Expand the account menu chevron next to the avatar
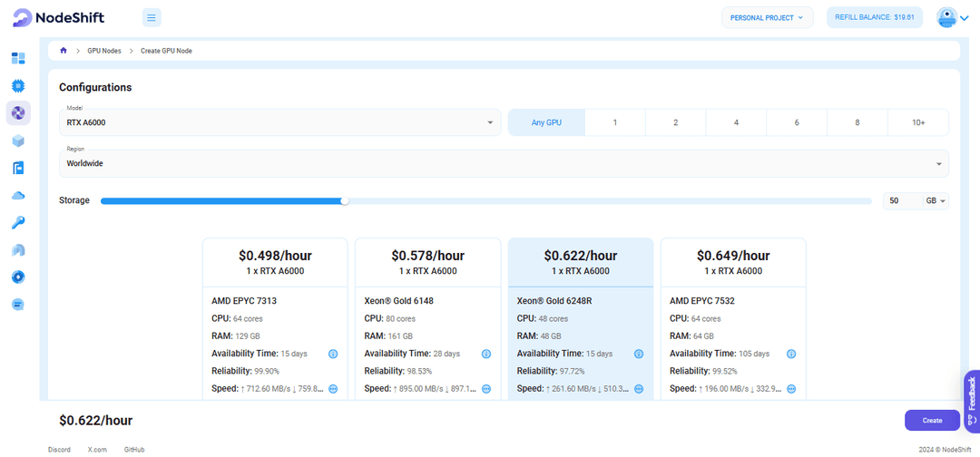Image resolution: width=980 pixels, height=457 pixels. coord(965,18)
